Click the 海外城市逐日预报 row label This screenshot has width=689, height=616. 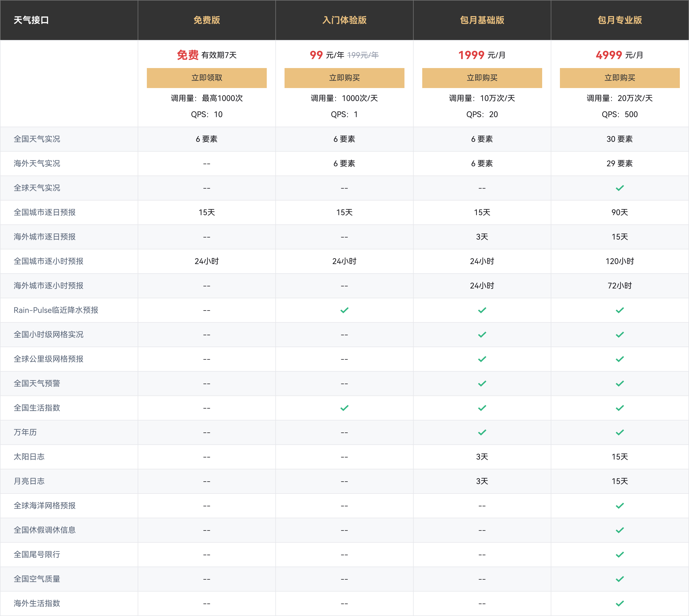[x=45, y=237]
